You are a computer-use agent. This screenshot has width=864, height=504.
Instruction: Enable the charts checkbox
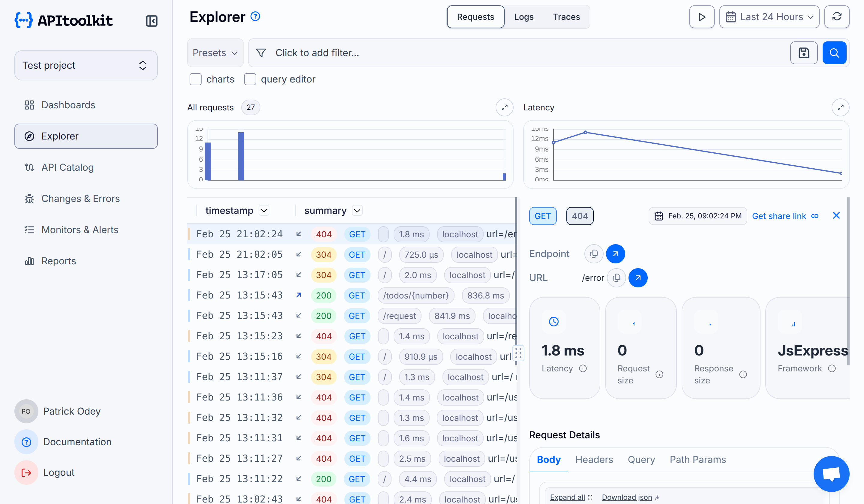[x=195, y=79]
